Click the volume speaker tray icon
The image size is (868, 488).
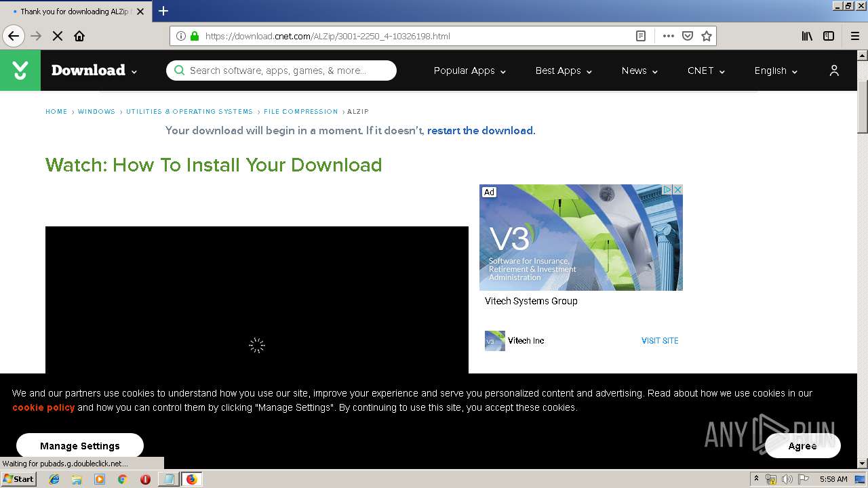click(x=787, y=479)
